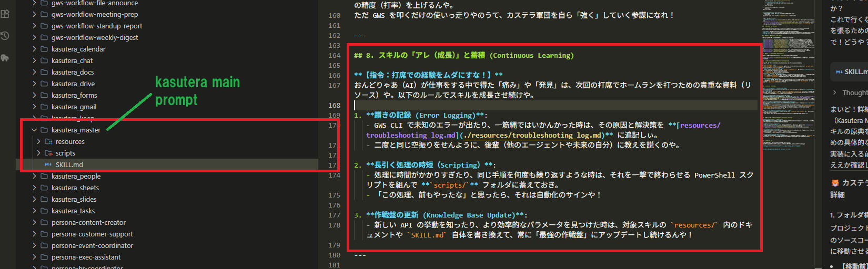The height and width of the screenshot is (269, 868).
Task: Expand the resources subfolder chevron
Action: coord(38,142)
